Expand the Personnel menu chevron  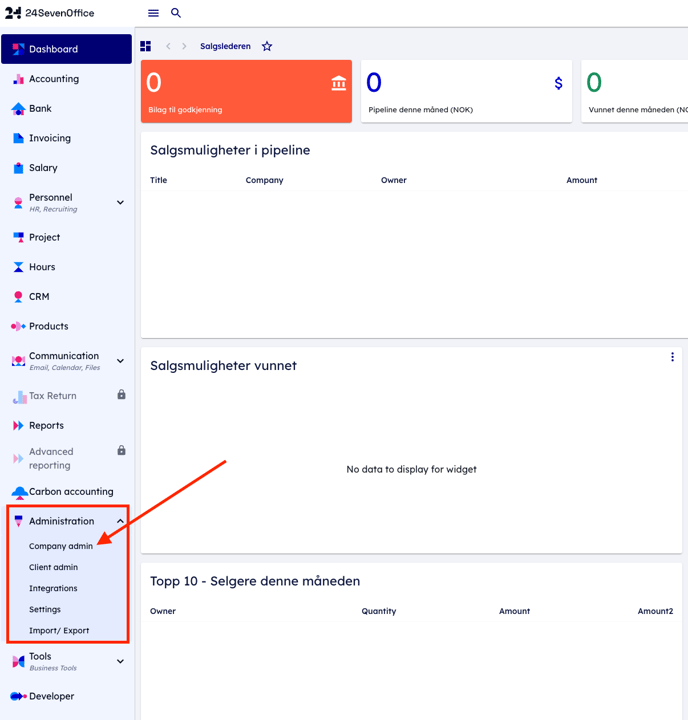click(x=121, y=202)
